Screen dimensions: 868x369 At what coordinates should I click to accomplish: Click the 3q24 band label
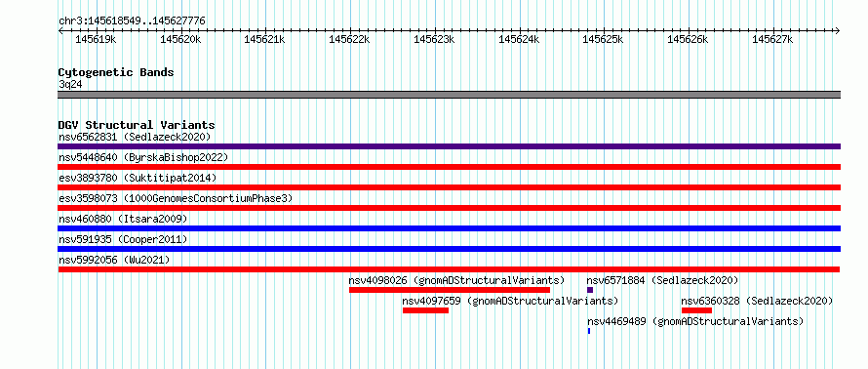coord(70,84)
